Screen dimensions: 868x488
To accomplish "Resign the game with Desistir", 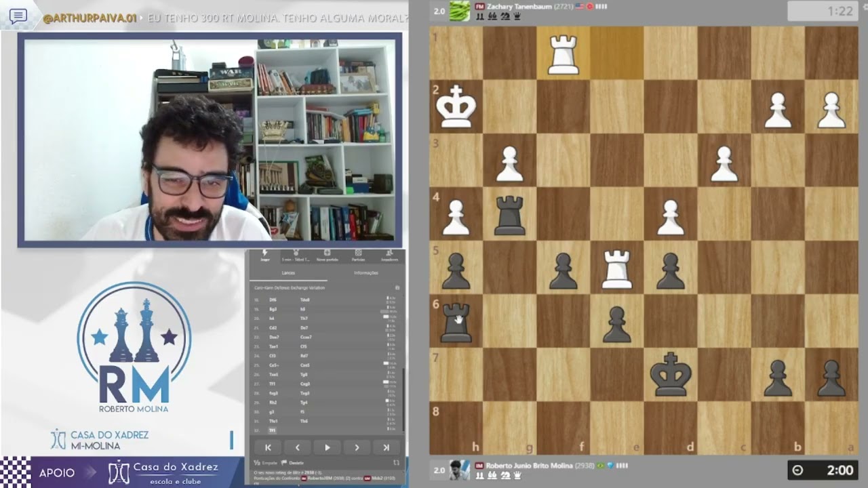I will pyautogui.click(x=292, y=463).
